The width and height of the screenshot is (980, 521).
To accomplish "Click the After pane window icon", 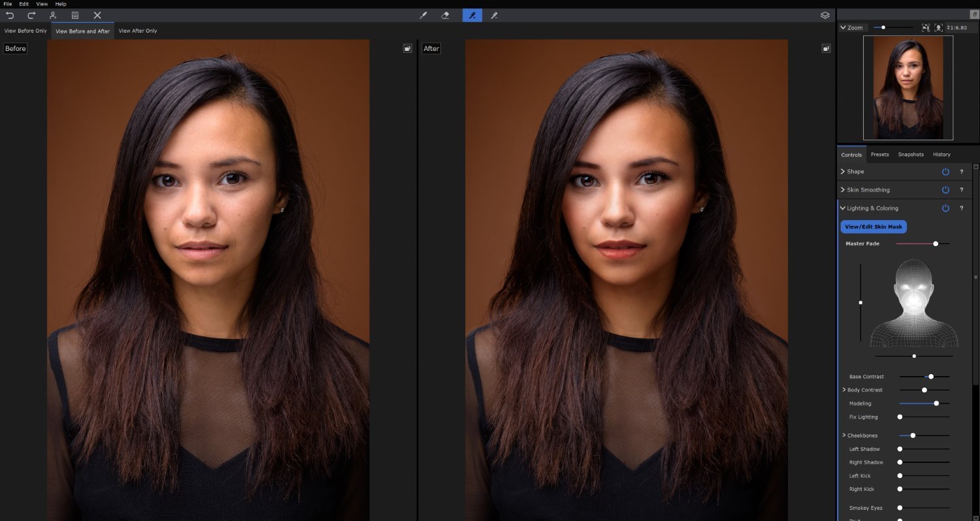I will (826, 48).
